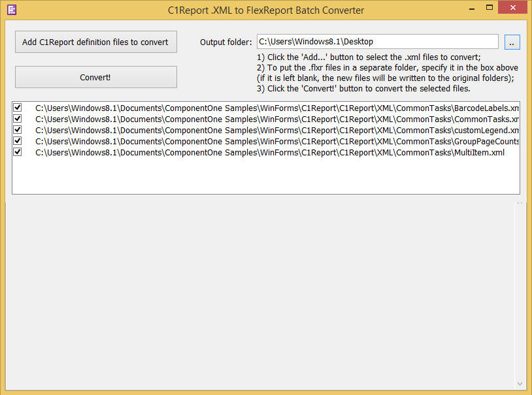Toggle the GroupPageCounts file checkbox

tap(18, 141)
